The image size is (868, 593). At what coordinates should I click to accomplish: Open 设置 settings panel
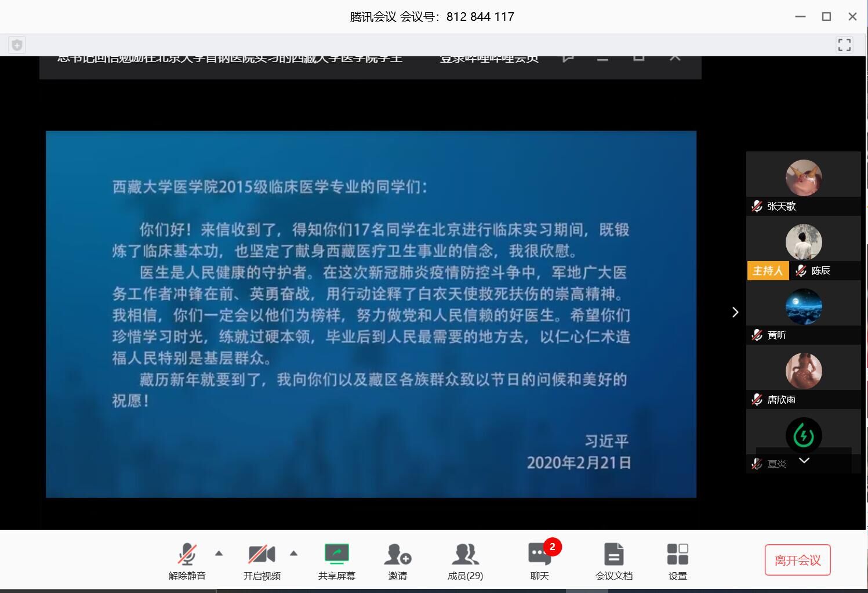pos(677,561)
